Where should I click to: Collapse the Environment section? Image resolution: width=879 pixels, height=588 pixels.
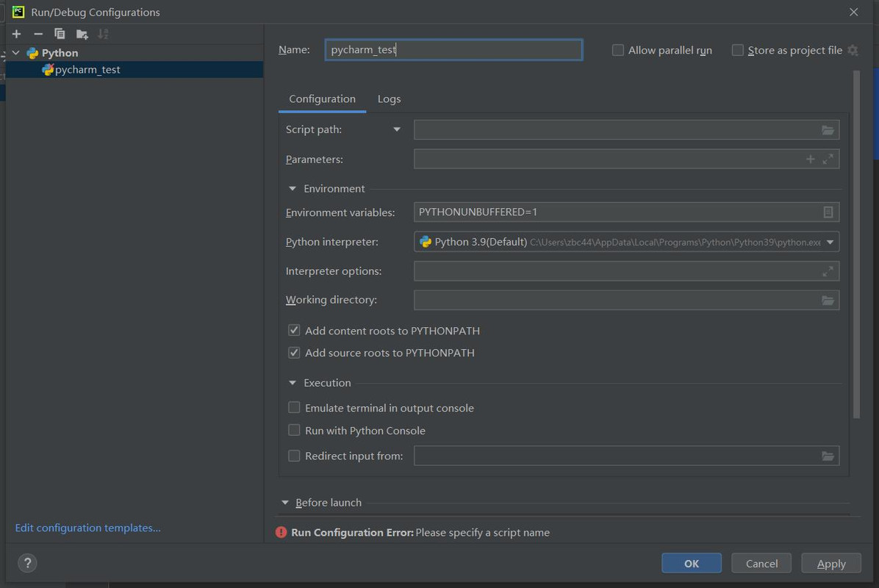click(x=292, y=189)
